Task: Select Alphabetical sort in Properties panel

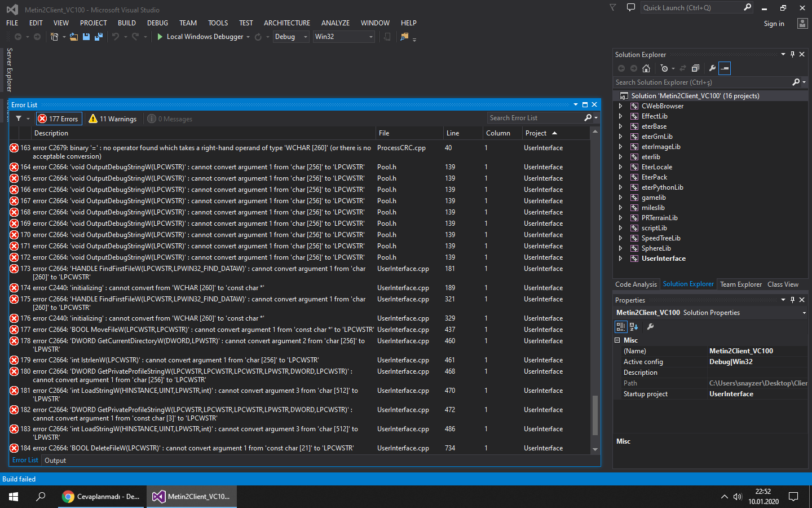Action: tap(634, 327)
